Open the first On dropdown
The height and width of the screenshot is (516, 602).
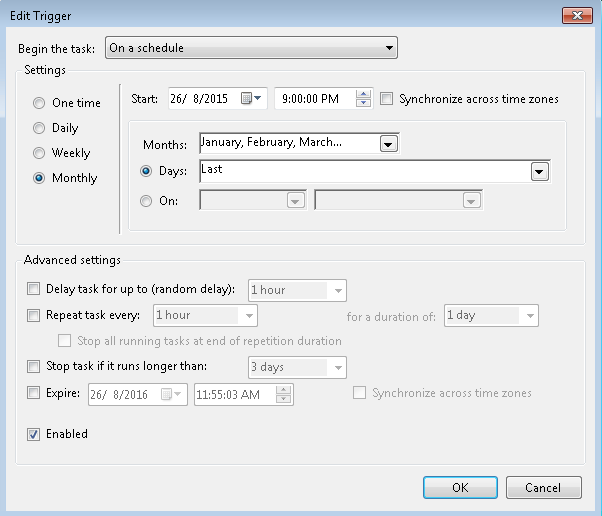pyautogui.click(x=295, y=200)
